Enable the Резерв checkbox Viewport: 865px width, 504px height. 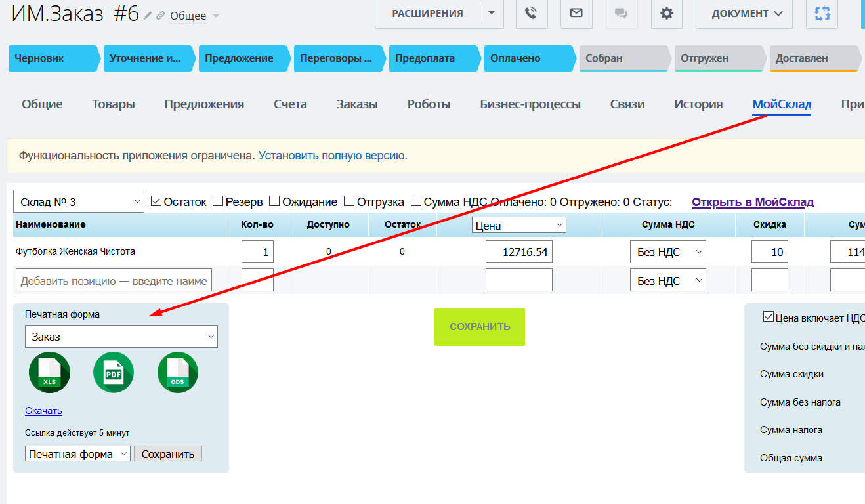click(219, 201)
